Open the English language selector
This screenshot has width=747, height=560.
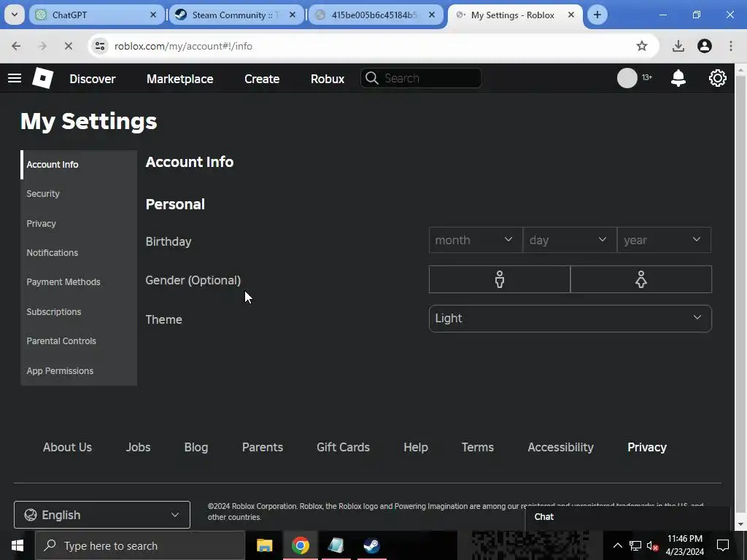click(x=102, y=515)
